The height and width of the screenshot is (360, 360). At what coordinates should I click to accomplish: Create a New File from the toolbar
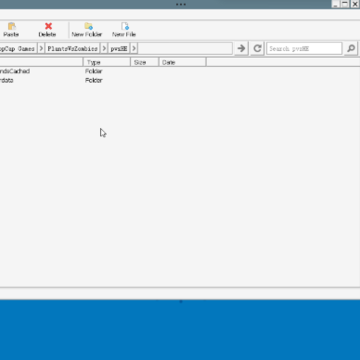[x=124, y=30]
